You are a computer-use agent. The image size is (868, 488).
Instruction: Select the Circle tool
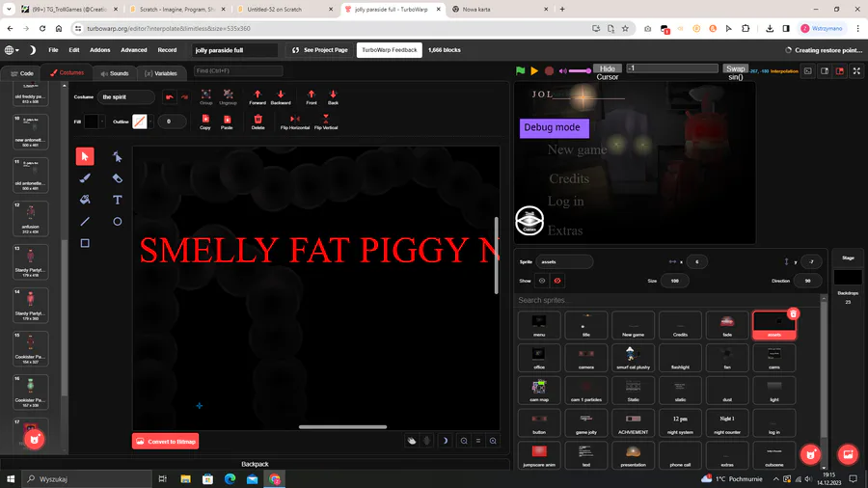(118, 221)
